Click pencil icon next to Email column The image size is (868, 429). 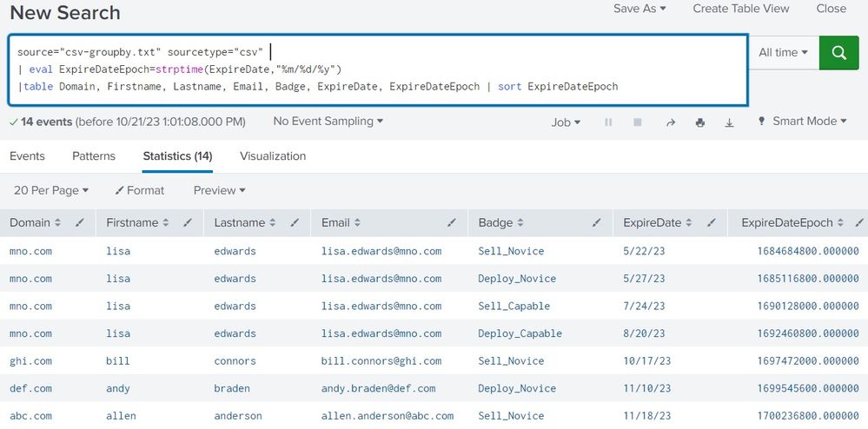[x=452, y=223]
